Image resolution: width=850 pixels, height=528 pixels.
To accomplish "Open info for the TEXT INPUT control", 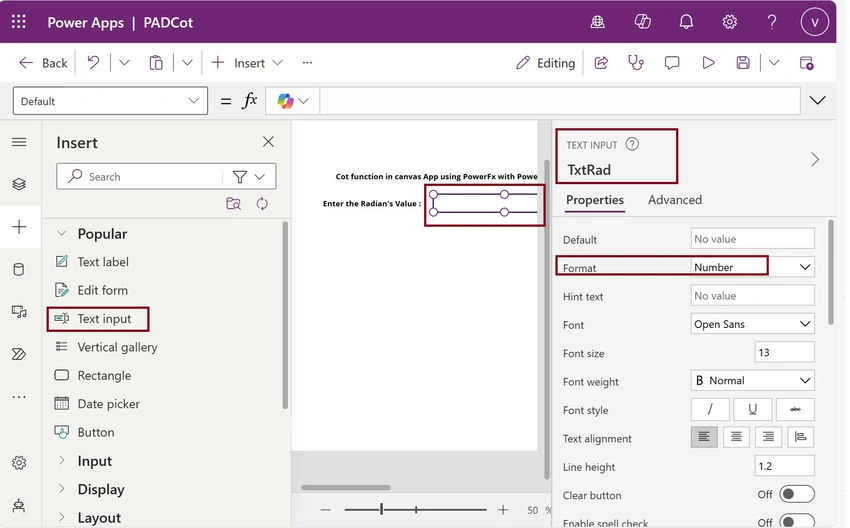I will point(632,144).
